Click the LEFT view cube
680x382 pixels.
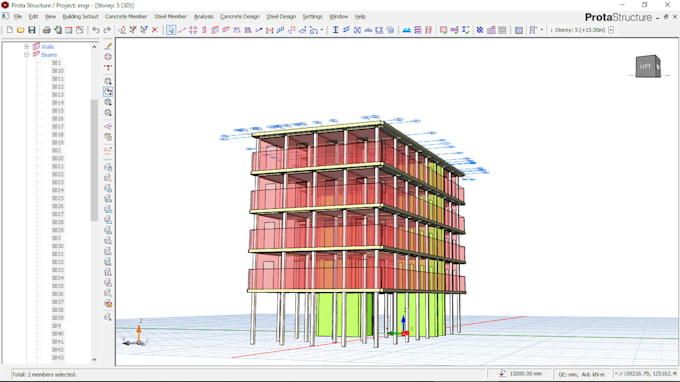[x=648, y=66]
